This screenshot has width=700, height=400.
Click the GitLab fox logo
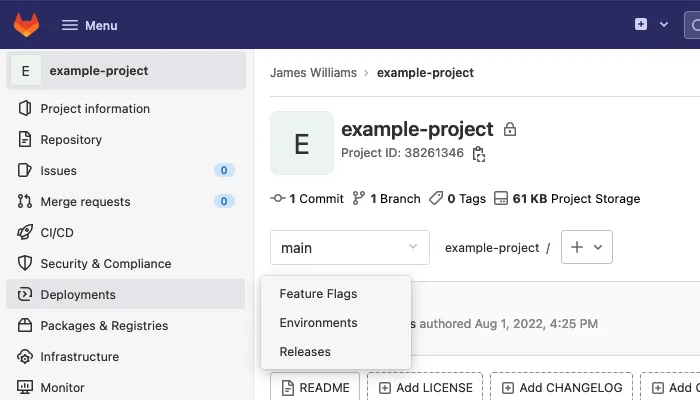(25, 25)
